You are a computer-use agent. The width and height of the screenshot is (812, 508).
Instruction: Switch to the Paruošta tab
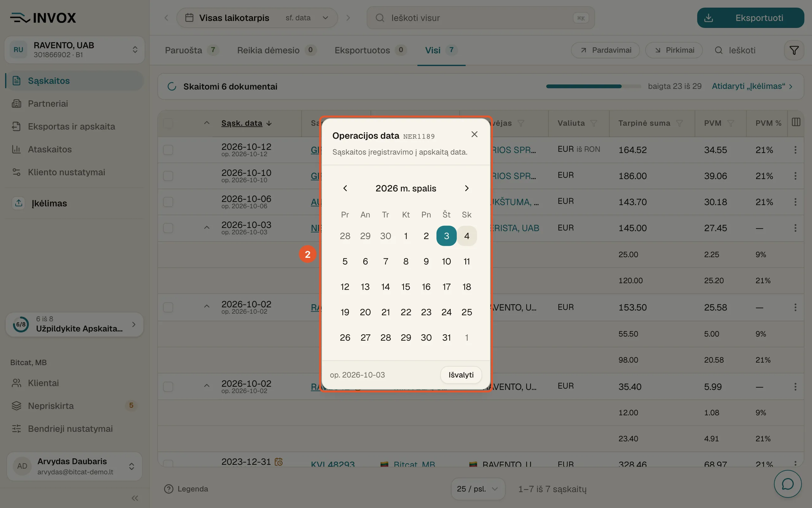pyautogui.click(x=192, y=50)
